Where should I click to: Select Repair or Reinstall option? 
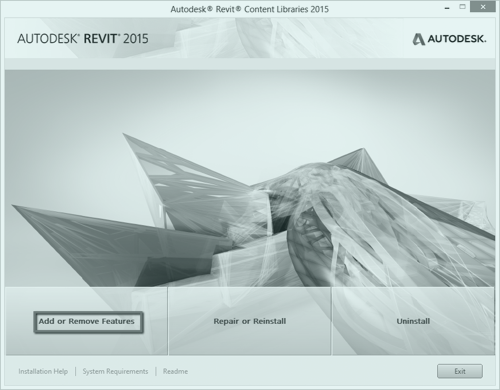(250, 321)
